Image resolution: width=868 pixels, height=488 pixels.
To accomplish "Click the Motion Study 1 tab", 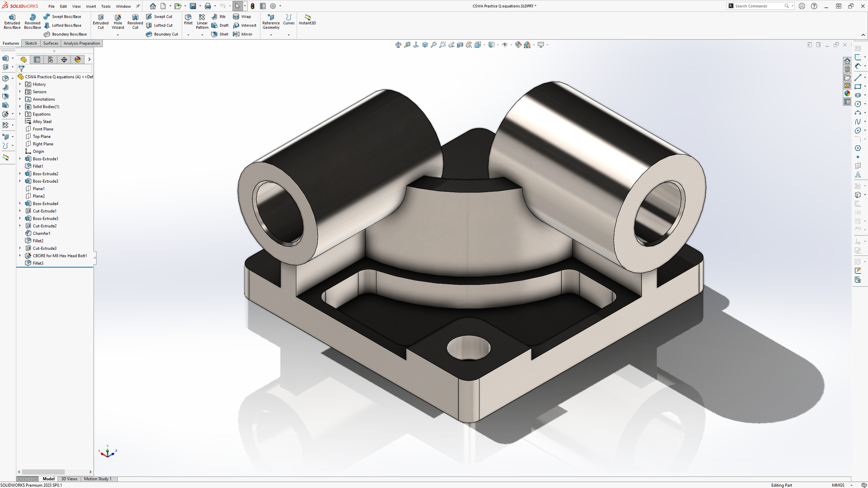I will [x=98, y=479].
